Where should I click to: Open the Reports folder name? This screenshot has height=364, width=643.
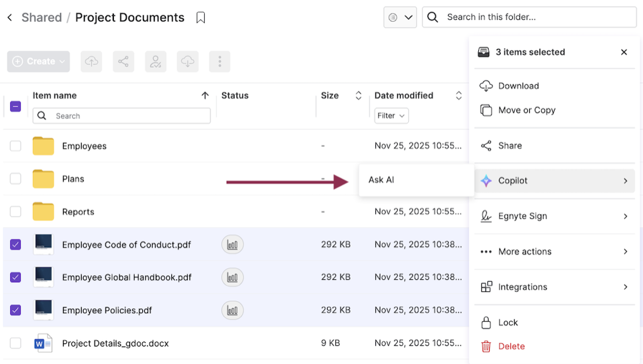point(79,212)
